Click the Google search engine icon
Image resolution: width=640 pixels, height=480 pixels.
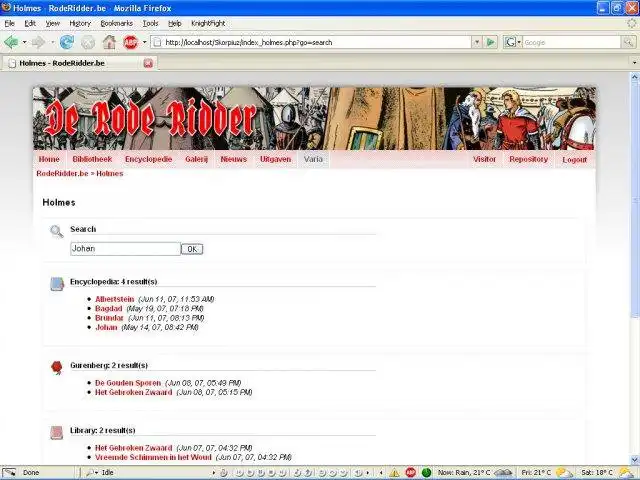click(509, 42)
